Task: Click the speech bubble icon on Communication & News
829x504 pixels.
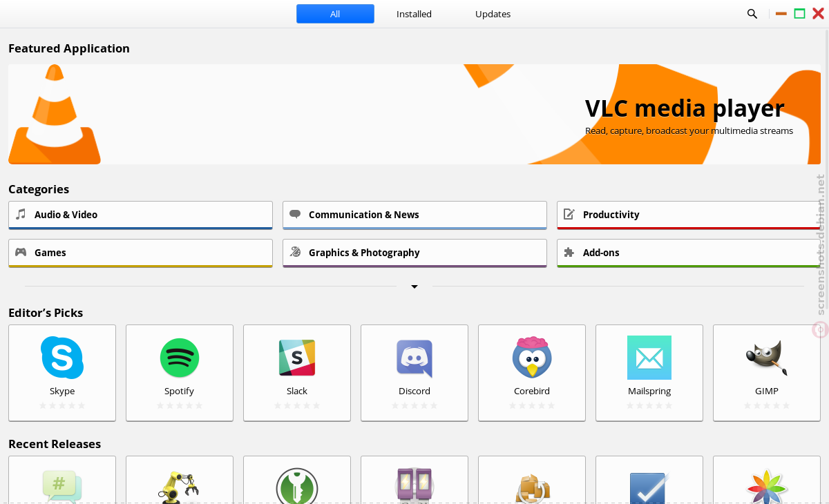Action: [x=295, y=214]
